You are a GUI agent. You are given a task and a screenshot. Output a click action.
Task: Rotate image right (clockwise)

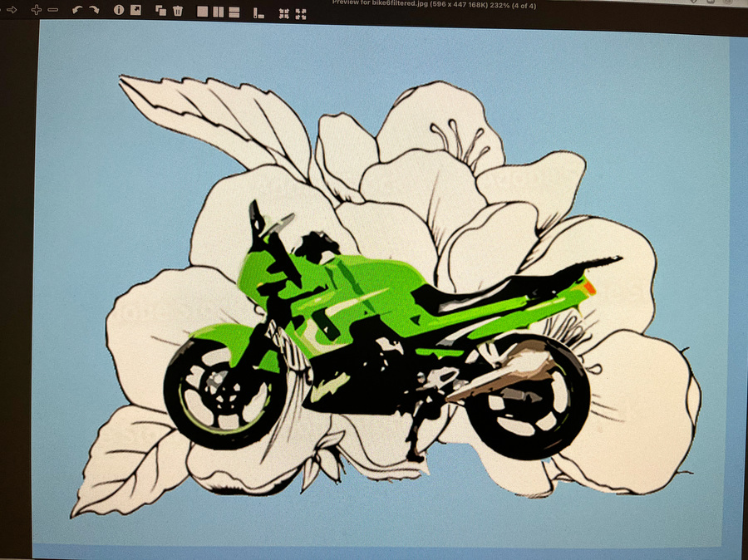point(94,10)
